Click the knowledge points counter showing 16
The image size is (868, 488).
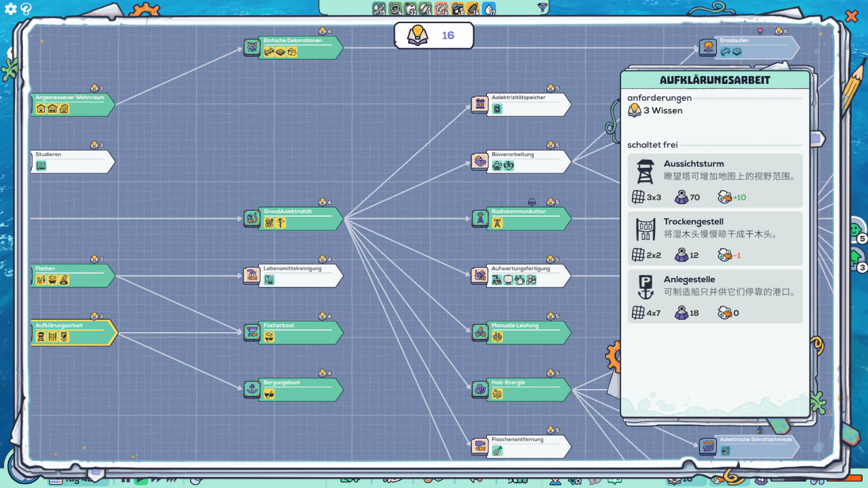(434, 35)
